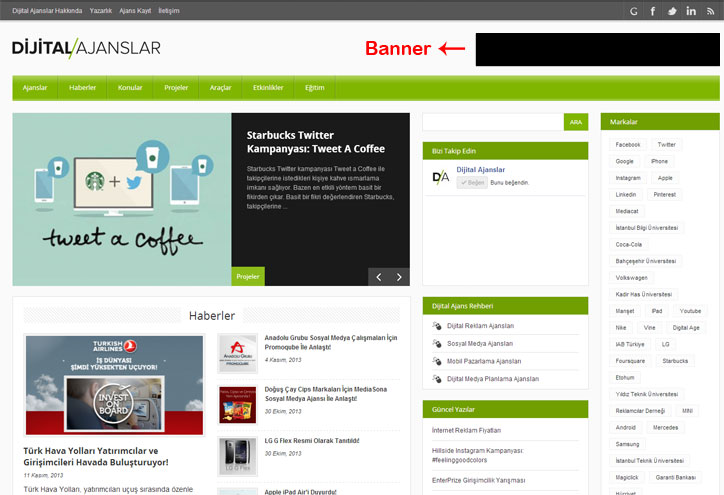Open İletişim top link
The image size is (724, 495).
pyautogui.click(x=169, y=11)
